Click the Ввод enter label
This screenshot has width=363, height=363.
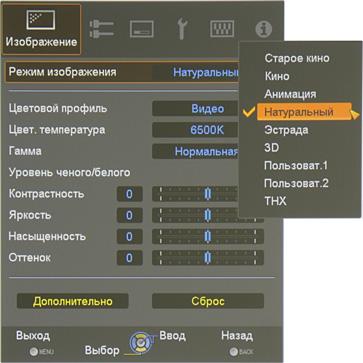[172, 335]
